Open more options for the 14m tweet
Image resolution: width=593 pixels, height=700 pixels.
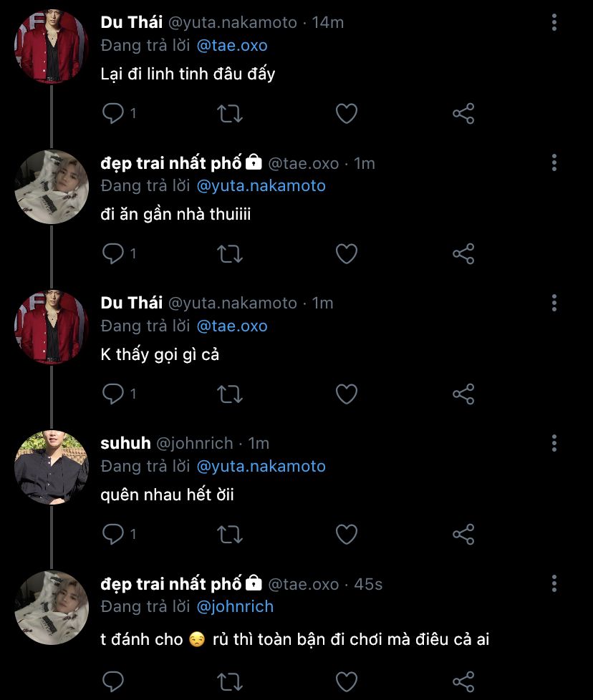pos(554,22)
